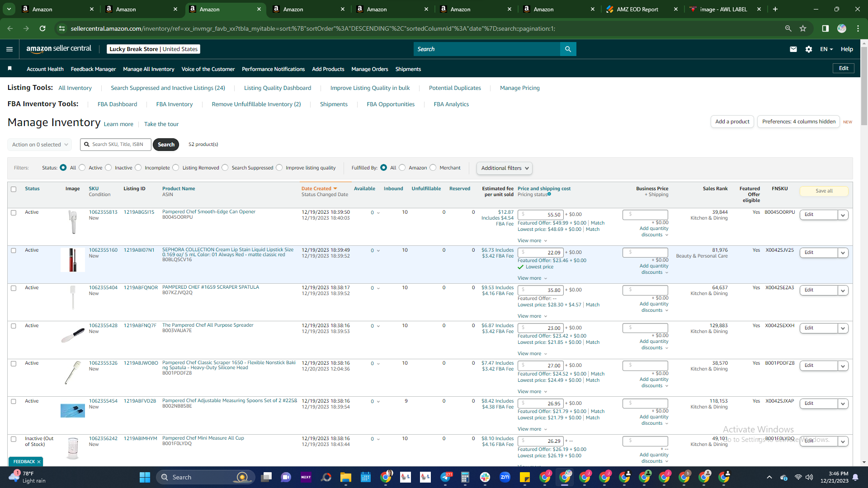The width and height of the screenshot is (868, 488).
Task: Select the Incomplete status filter radio
Action: click(x=138, y=168)
